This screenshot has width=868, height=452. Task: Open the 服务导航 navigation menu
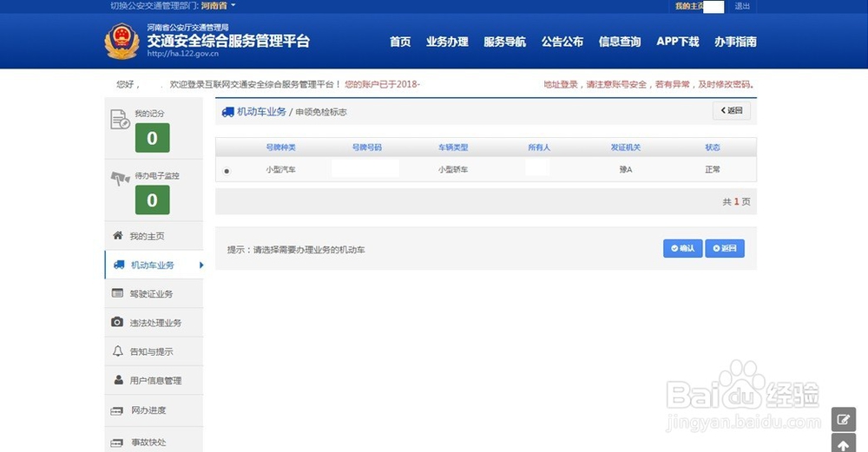[505, 42]
